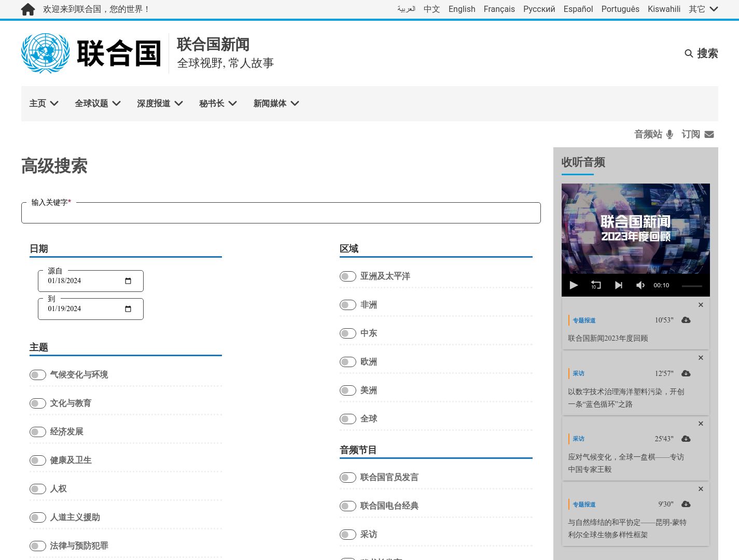The width and height of the screenshot is (739, 560).
Task: Open the search magnifier icon
Action: coord(689,53)
